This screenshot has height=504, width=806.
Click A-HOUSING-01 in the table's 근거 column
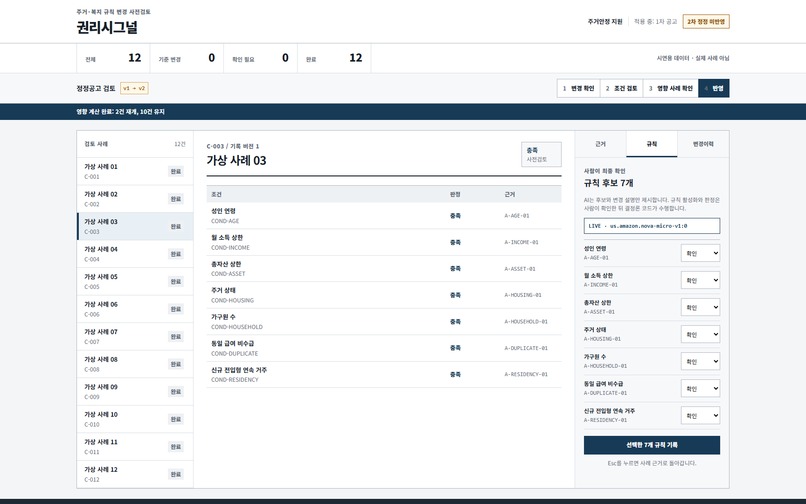(523, 295)
